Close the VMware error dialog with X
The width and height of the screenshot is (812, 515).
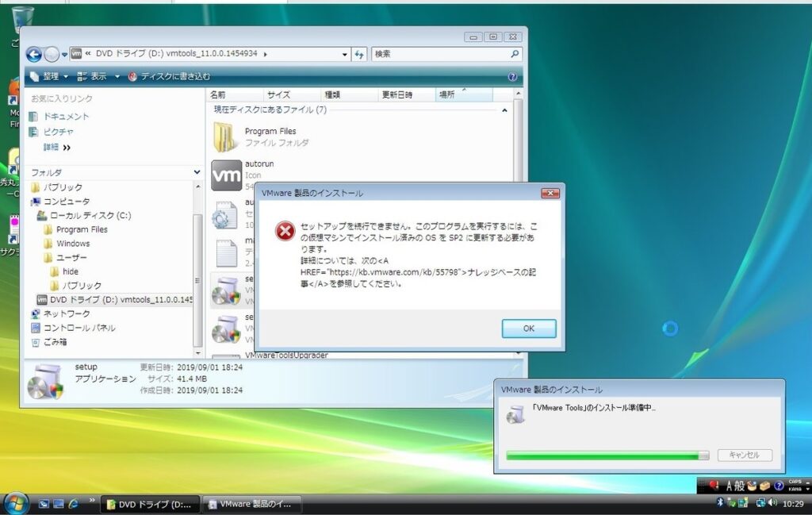point(550,194)
